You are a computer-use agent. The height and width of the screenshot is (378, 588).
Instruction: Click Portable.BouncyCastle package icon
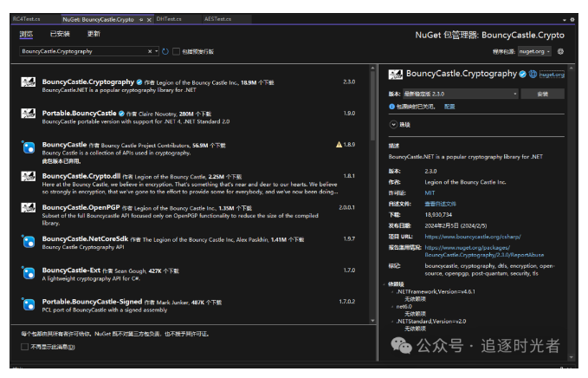[x=28, y=114]
